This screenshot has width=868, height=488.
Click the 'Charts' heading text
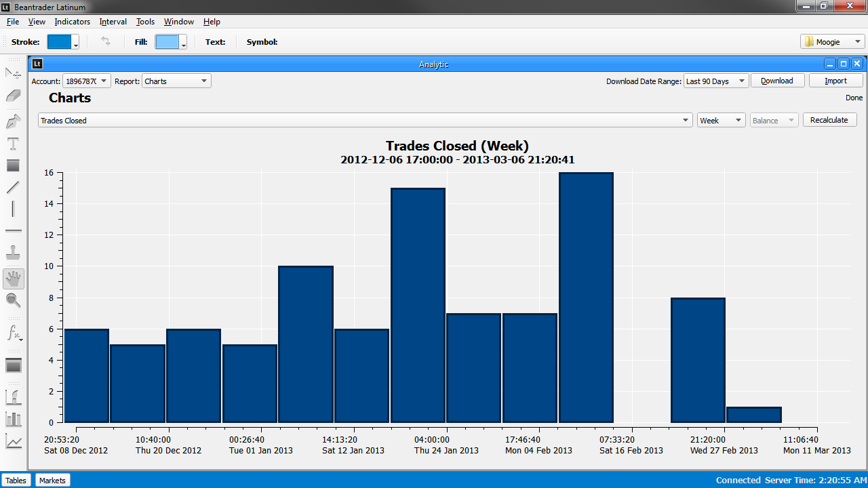coord(70,98)
